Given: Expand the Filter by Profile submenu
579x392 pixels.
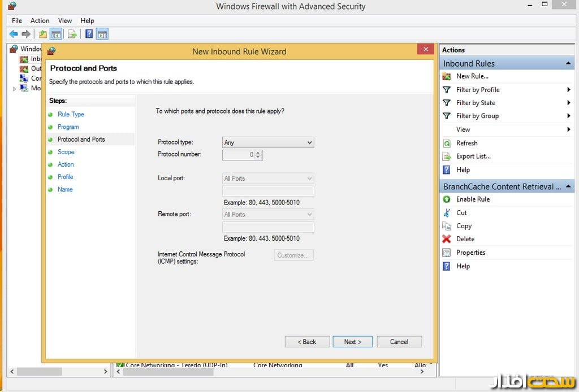Looking at the screenshot, I should click(568, 90).
